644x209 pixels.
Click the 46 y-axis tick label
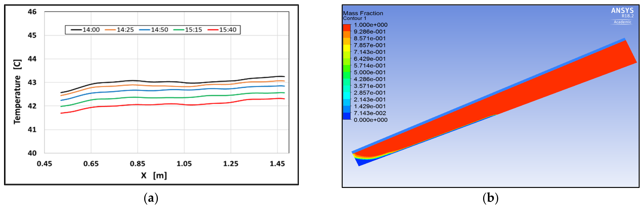tap(32, 12)
